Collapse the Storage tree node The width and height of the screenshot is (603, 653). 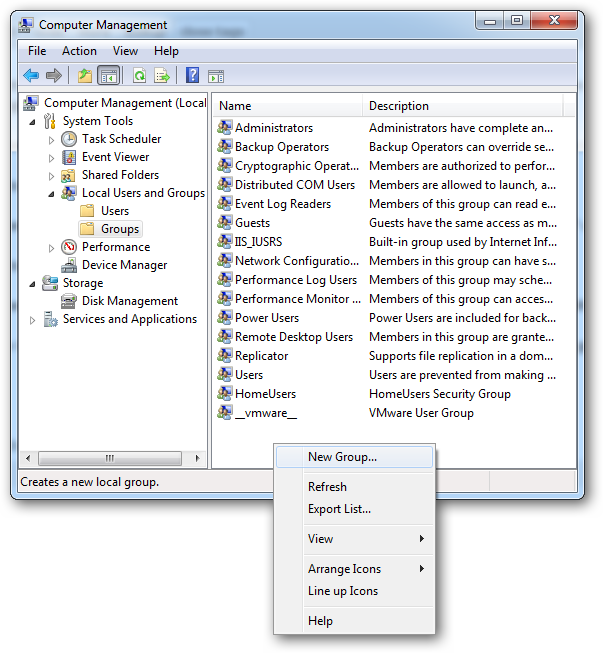point(32,284)
